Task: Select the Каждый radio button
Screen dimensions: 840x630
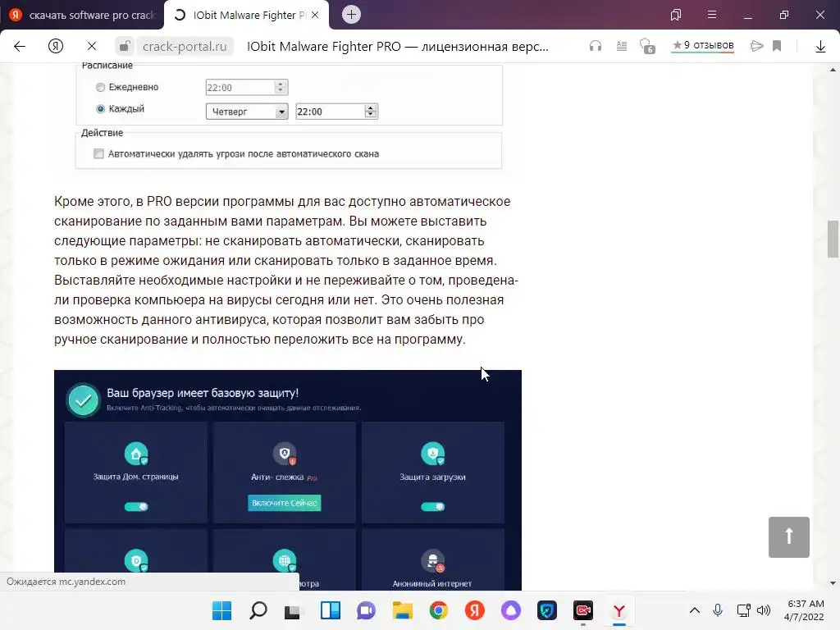Action: click(x=100, y=109)
